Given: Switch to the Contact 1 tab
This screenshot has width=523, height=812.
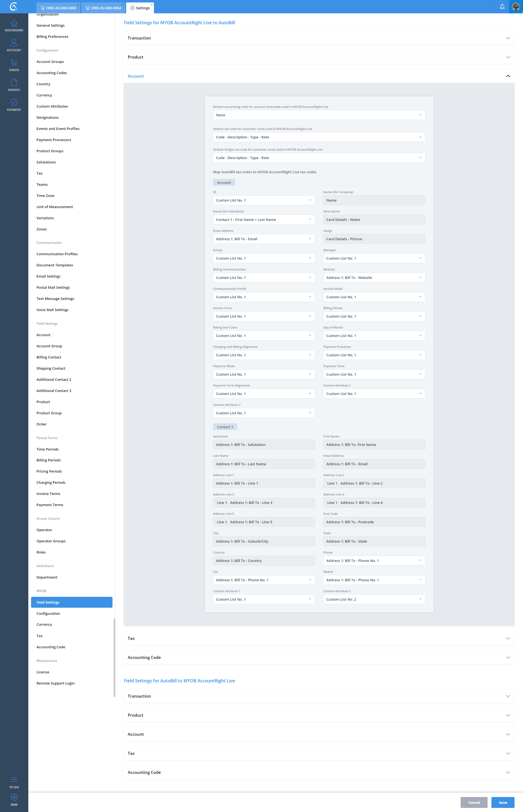Looking at the screenshot, I should (225, 427).
